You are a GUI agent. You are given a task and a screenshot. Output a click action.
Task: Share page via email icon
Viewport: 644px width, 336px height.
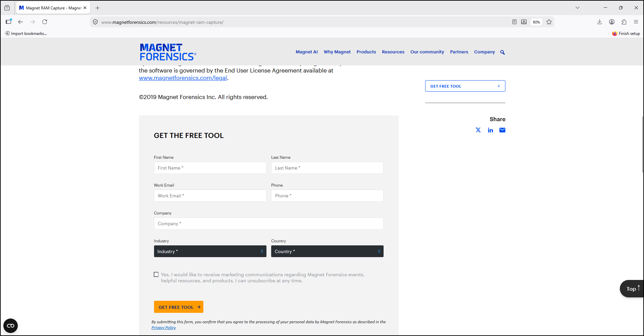502,130
